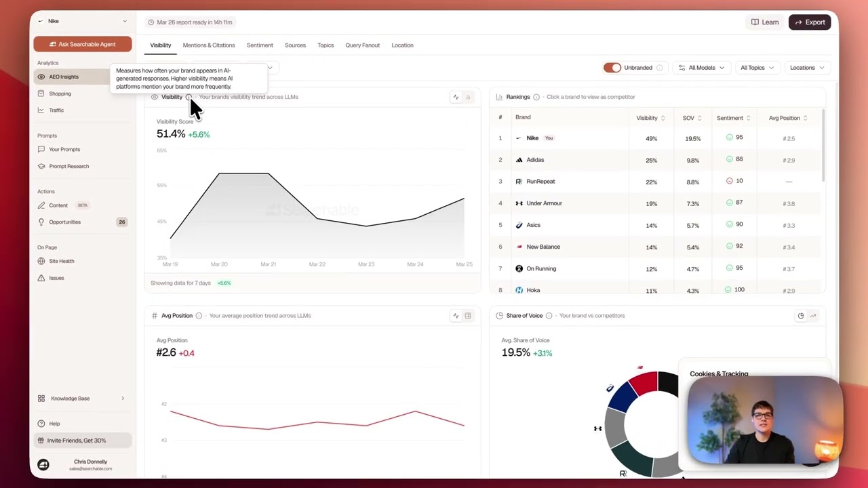868x488 pixels.
Task: Switch Visibility panel to line chart view
Action: 456,97
